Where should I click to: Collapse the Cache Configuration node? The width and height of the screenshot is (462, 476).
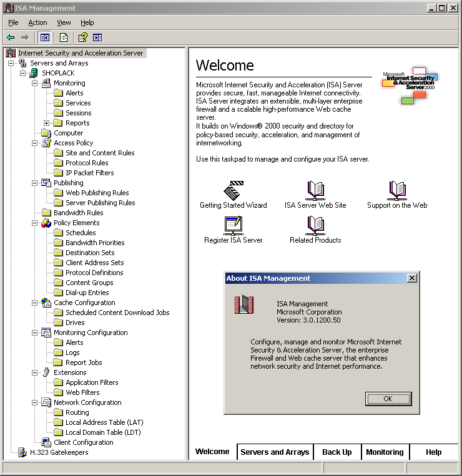tap(34, 303)
